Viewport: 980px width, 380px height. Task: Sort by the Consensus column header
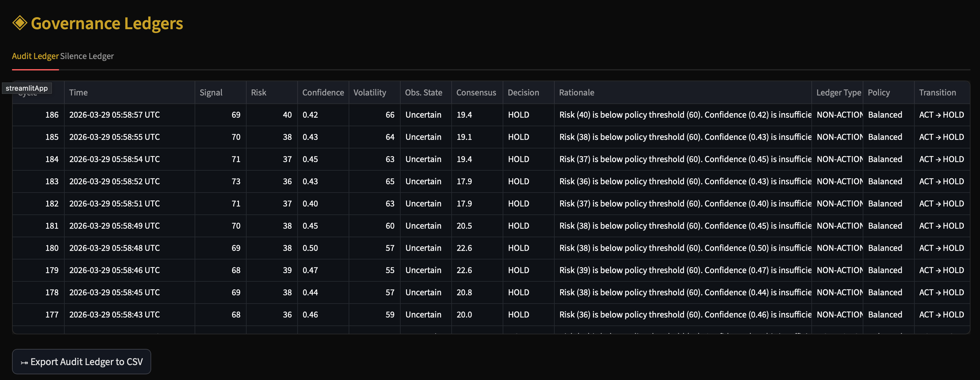(476, 93)
